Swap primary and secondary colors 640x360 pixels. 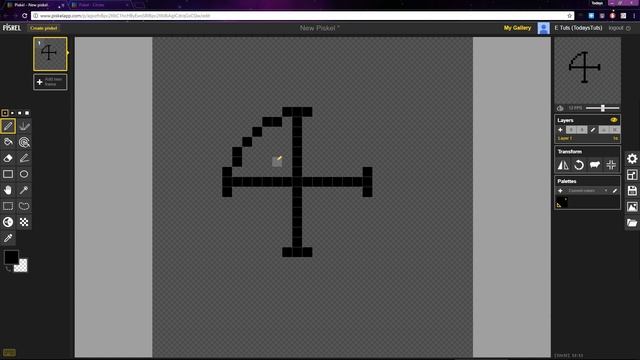click(8, 269)
